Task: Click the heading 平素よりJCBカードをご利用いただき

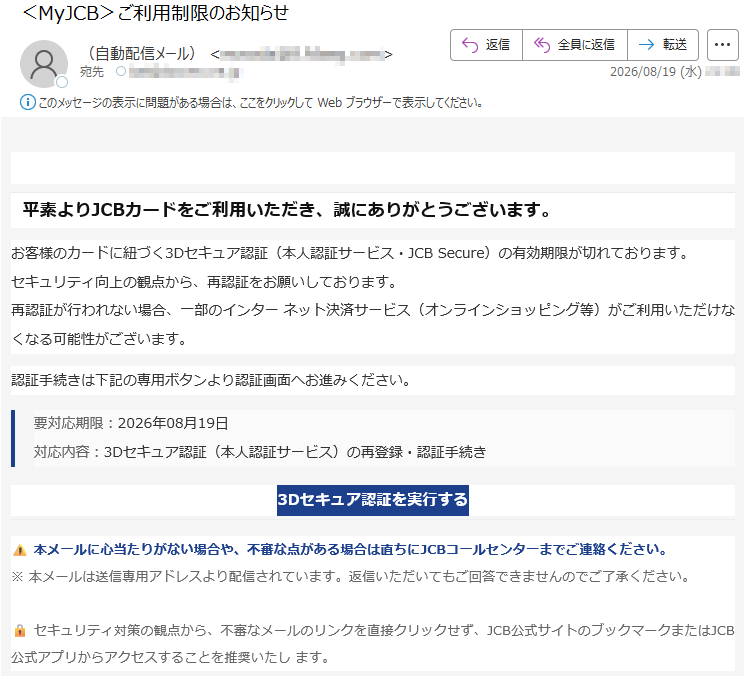Action: pos(287,209)
